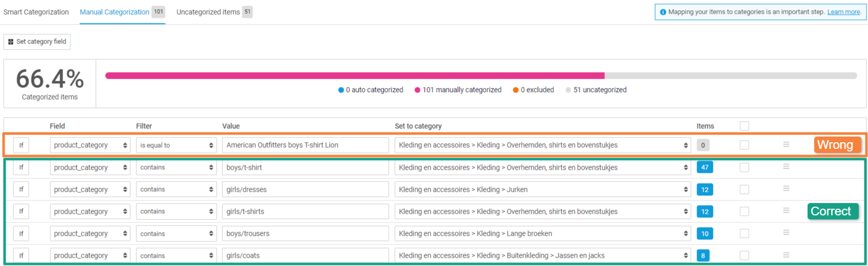
Task: Open category dropdown set to Jurken
Action: click(542, 189)
